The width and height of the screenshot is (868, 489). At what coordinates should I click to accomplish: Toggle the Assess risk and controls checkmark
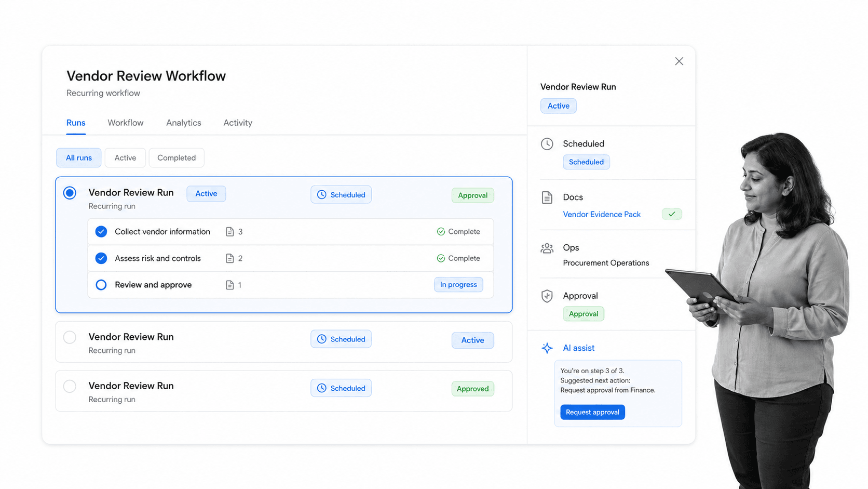coord(101,258)
